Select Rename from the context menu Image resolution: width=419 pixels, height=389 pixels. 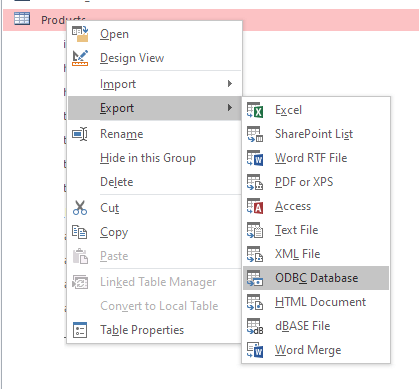coord(154,134)
